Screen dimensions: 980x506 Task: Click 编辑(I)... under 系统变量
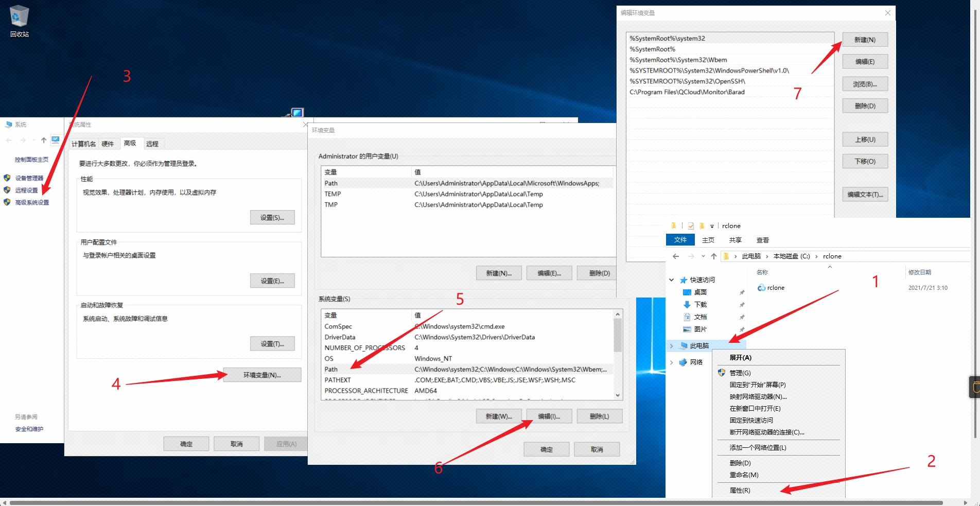coord(549,416)
